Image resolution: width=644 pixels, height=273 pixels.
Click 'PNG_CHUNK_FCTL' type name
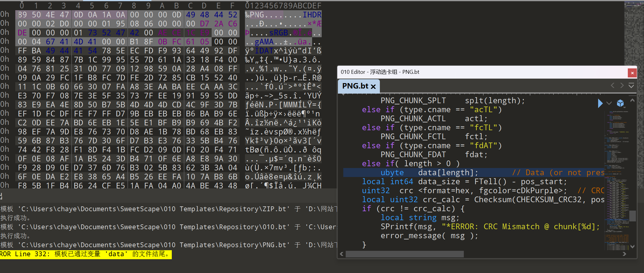413,136
